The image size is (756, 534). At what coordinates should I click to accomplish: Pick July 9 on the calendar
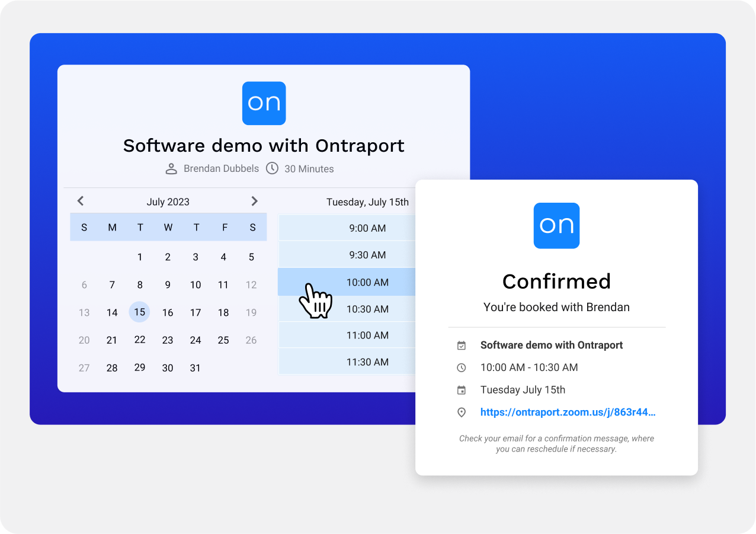pos(168,285)
